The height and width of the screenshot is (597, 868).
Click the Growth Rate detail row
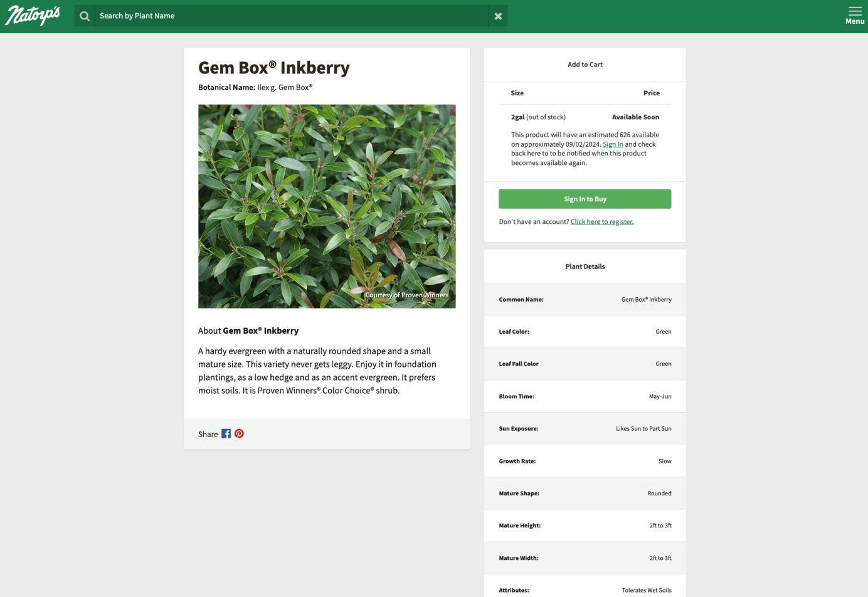[585, 461]
